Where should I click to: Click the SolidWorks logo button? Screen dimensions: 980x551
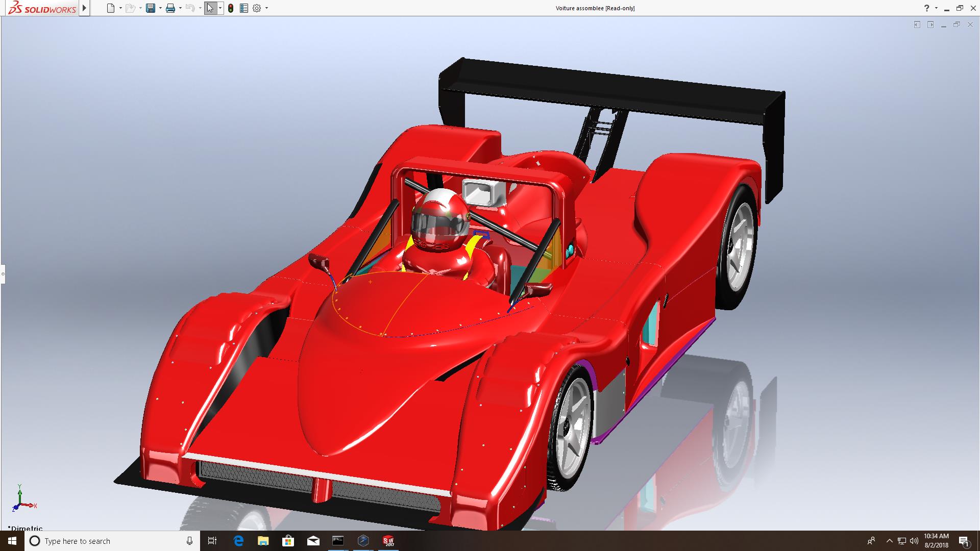(42, 8)
